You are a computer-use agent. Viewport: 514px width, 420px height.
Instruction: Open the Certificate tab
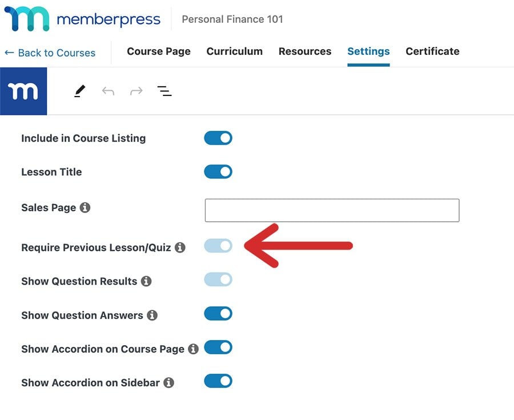pos(432,51)
